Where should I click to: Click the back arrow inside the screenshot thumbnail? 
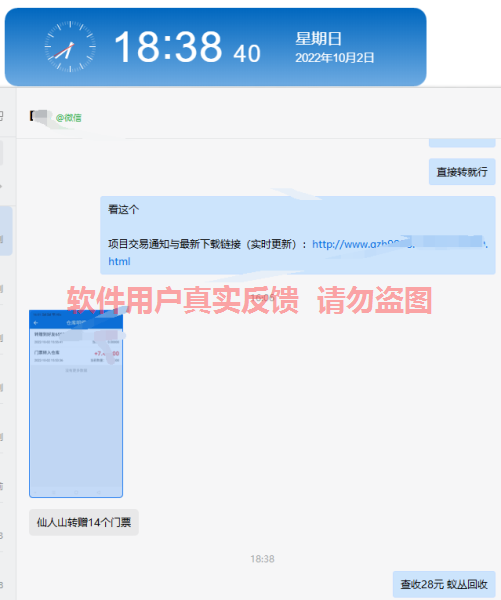36,323
